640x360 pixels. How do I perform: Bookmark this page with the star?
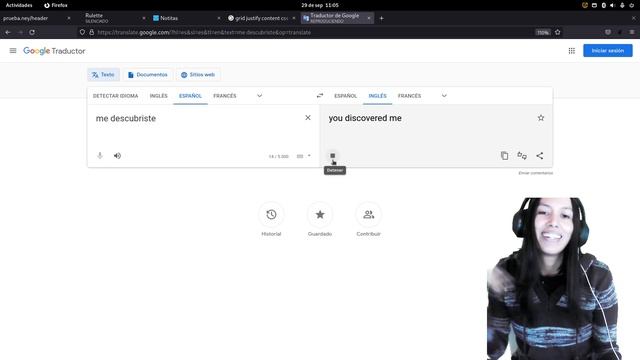558,32
